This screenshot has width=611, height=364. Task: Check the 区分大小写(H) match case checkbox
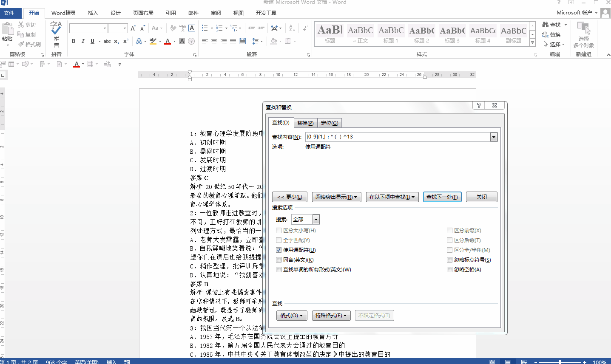tap(279, 231)
